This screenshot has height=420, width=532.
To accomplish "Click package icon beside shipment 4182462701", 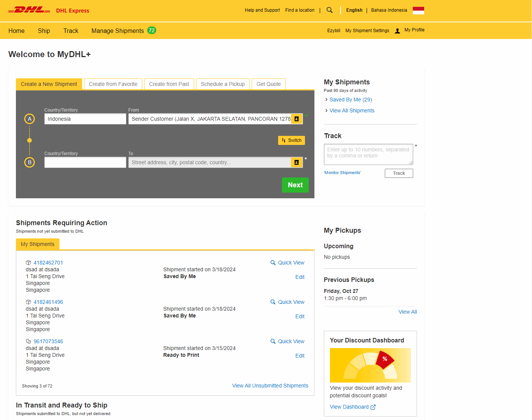I will (x=28, y=263).
